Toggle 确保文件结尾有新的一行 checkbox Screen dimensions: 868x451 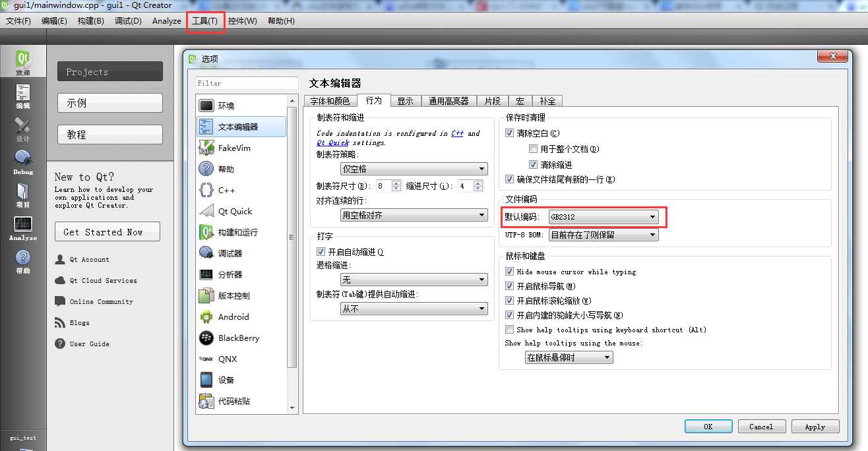tap(509, 179)
